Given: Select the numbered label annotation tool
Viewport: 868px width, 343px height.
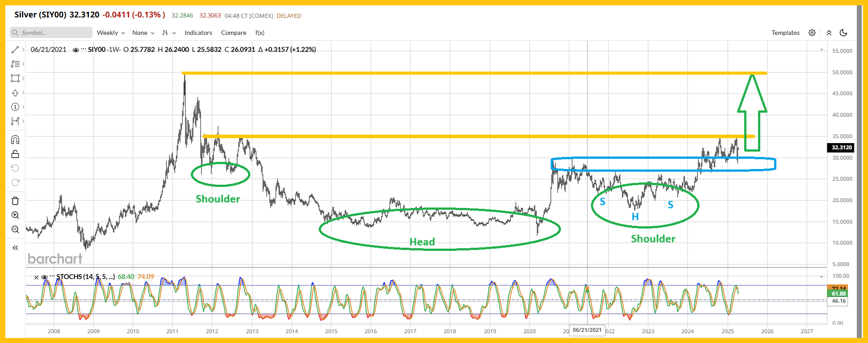Looking at the screenshot, I should (x=15, y=107).
